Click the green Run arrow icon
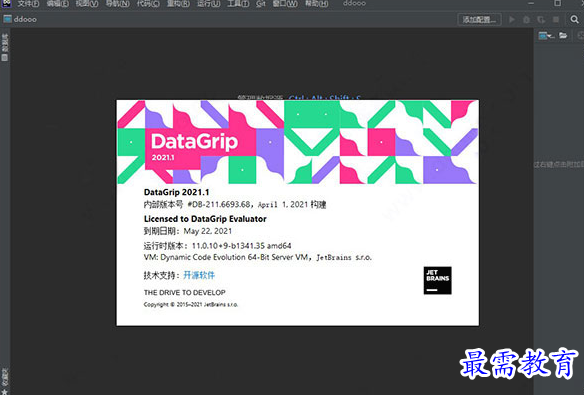 (512, 19)
